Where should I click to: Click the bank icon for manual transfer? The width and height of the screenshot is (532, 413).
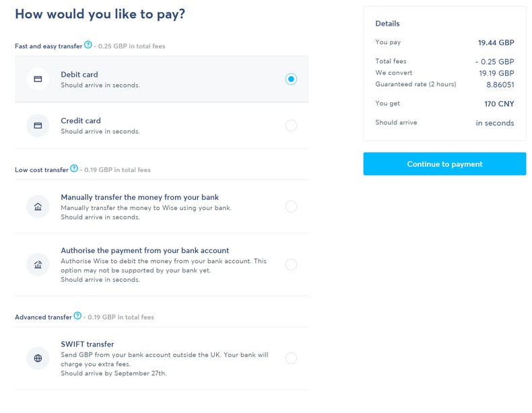[x=38, y=206]
